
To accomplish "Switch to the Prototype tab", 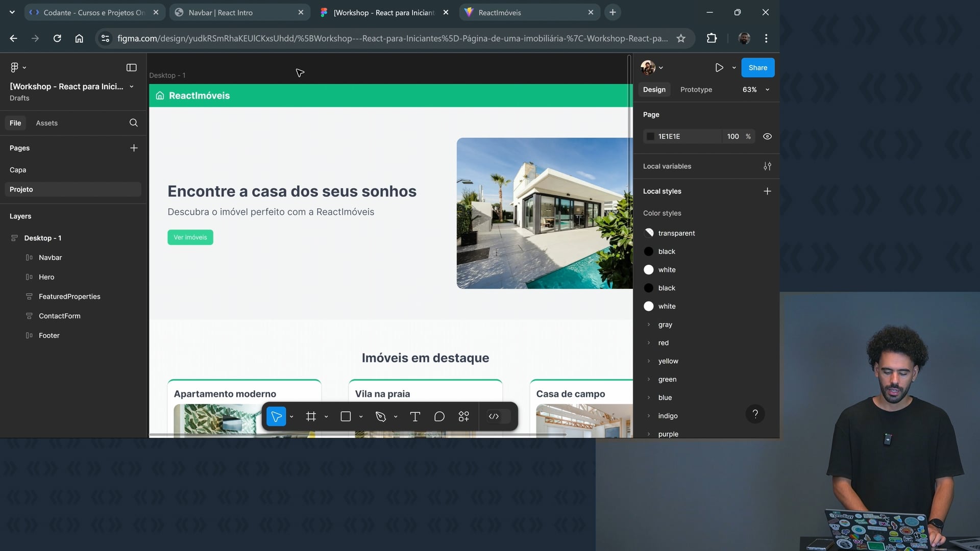I will [696, 89].
